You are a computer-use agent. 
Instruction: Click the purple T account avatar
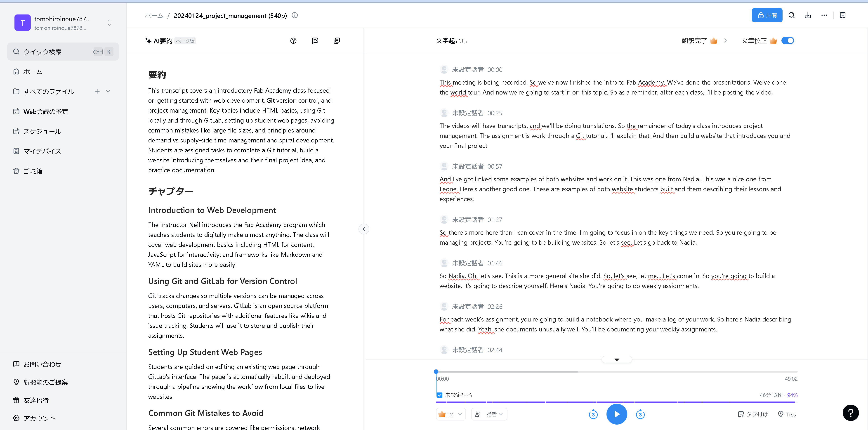coord(23,23)
